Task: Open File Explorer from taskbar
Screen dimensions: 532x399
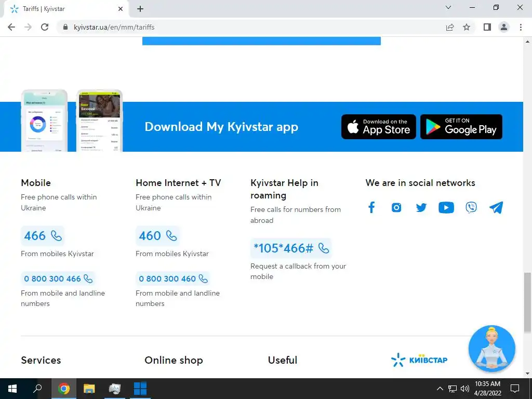Action: point(89,389)
